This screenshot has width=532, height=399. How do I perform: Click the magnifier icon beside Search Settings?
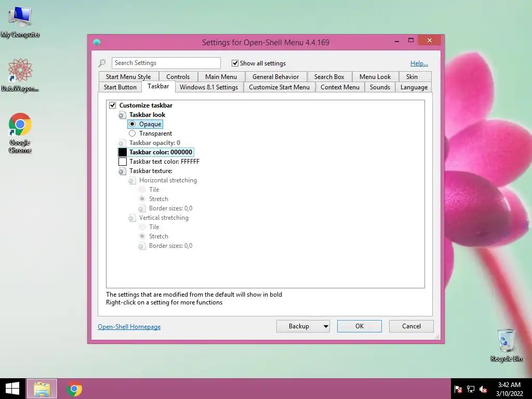(x=102, y=63)
